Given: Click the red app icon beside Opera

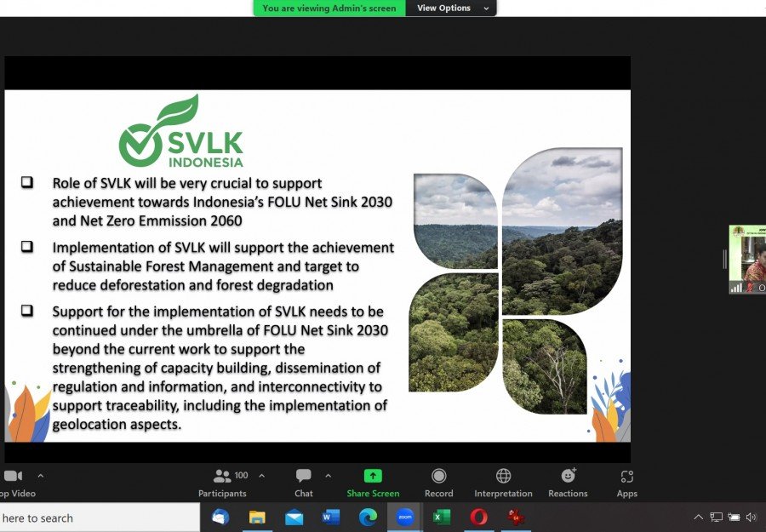Looking at the screenshot, I should [x=516, y=517].
